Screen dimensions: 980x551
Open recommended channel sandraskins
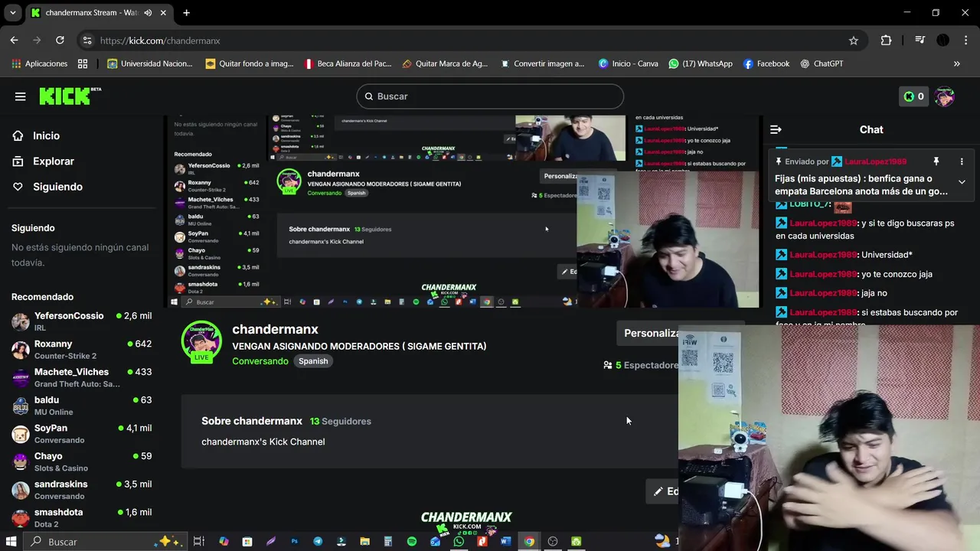(82, 490)
